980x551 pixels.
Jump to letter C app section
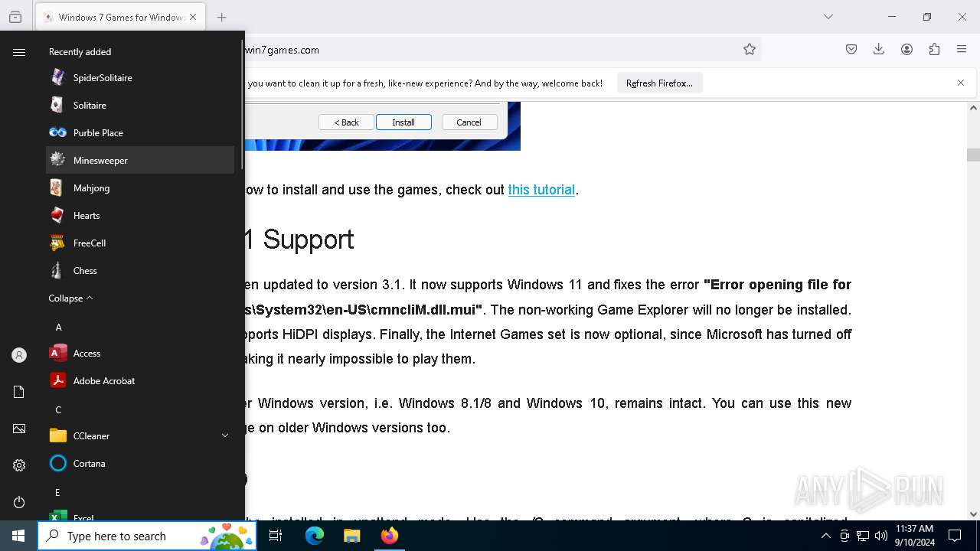[x=59, y=409]
